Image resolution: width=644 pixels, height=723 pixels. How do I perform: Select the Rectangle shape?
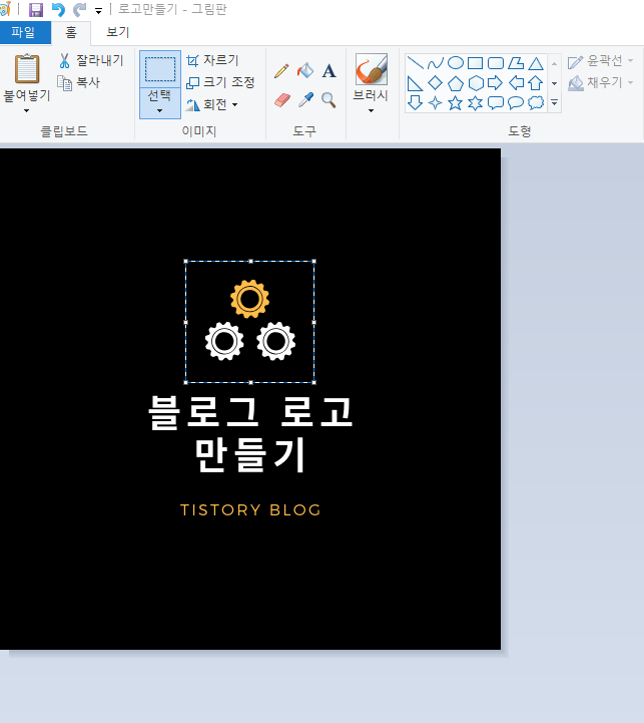[x=475, y=63]
